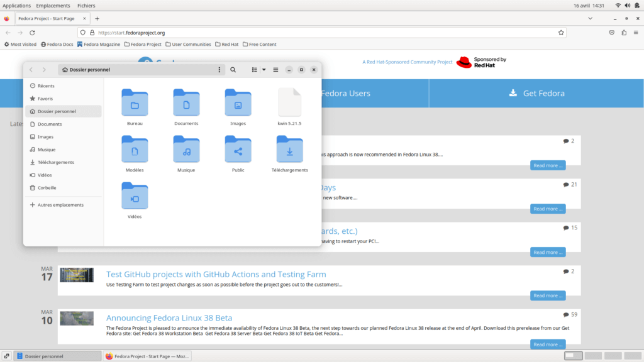The height and width of the screenshot is (362, 644).
Task: Bookmark this page with the star icon
Action: (561, 33)
